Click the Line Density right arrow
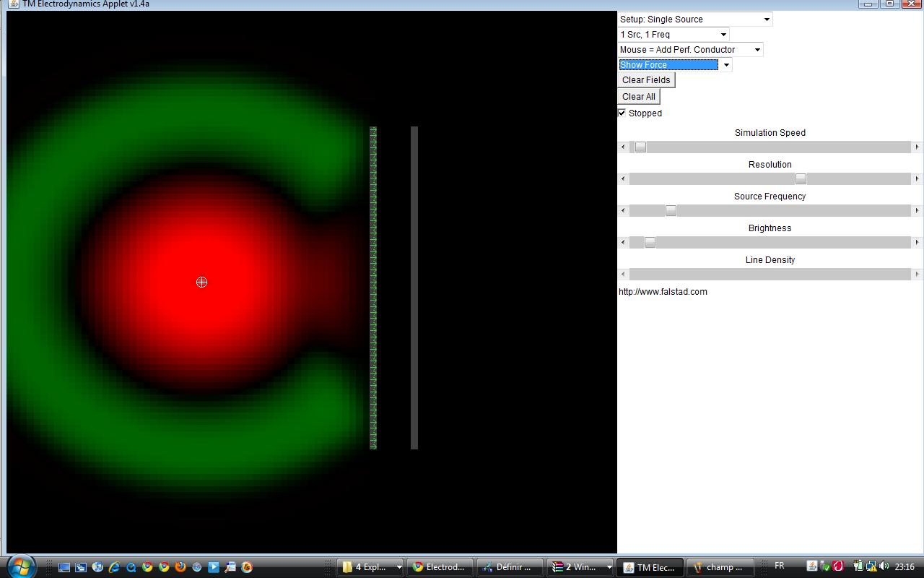Image resolution: width=924 pixels, height=578 pixels. [x=917, y=275]
